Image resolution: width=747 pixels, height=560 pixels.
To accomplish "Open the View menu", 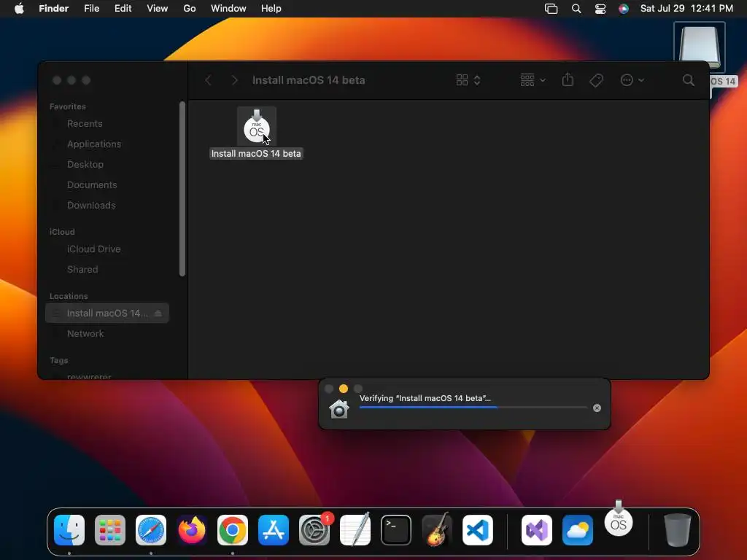I will (158, 9).
